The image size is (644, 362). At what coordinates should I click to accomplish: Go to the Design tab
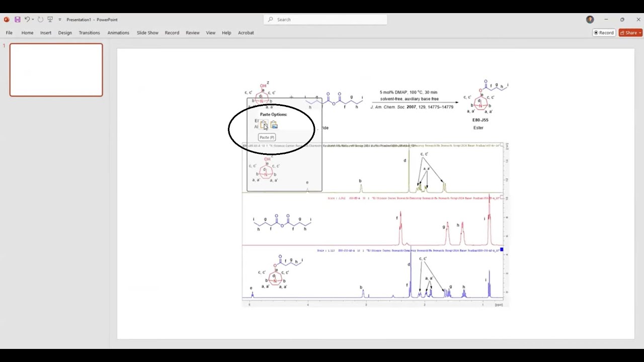65,33
